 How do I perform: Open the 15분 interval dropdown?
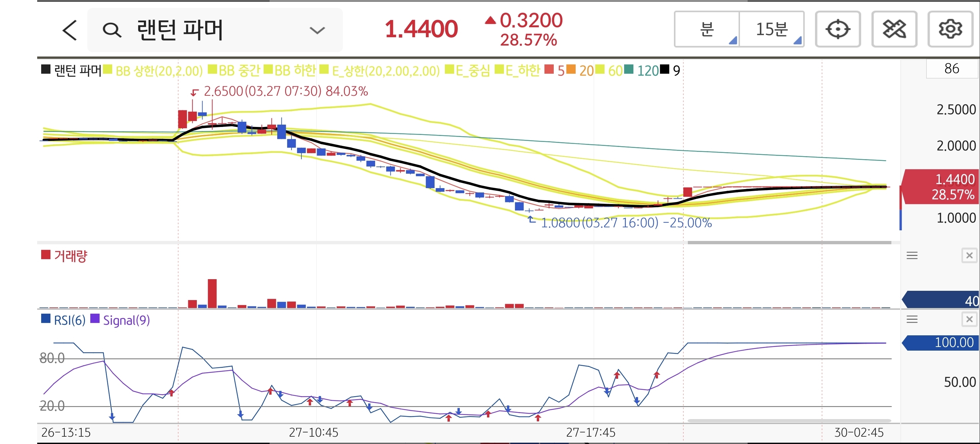click(x=772, y=29)
